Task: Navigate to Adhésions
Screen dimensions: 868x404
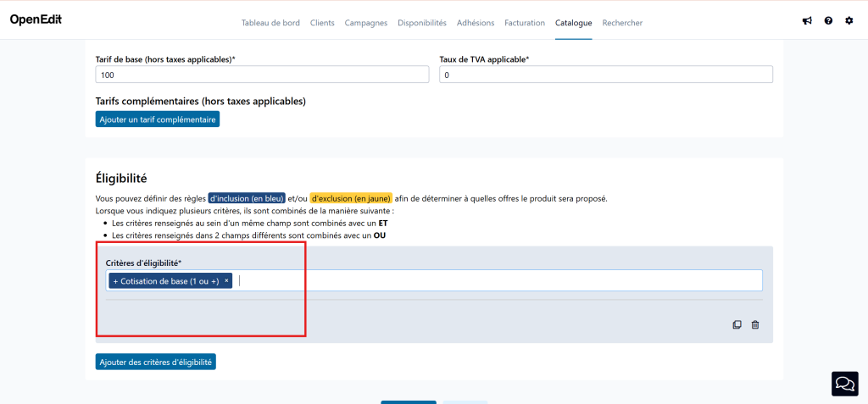Action: coord(475,23)
